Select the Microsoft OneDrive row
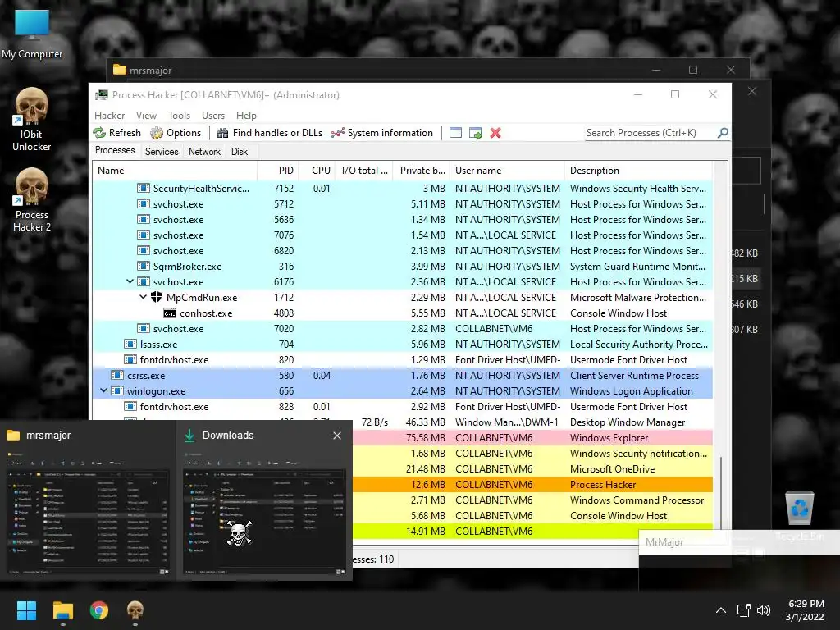The width and height of the screenshot is (840, 630). (532, 468)
